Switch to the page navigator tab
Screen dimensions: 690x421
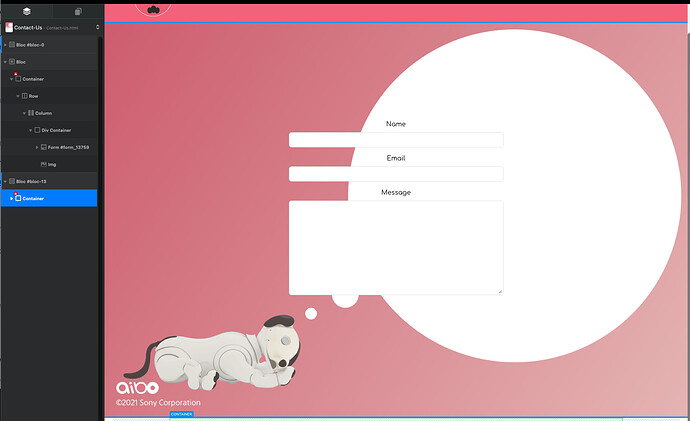coord(78,11)
